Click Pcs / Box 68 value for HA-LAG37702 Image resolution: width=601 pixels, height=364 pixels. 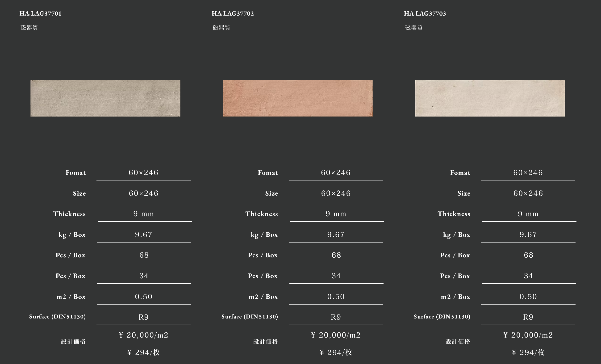click(x=336, y=255)
